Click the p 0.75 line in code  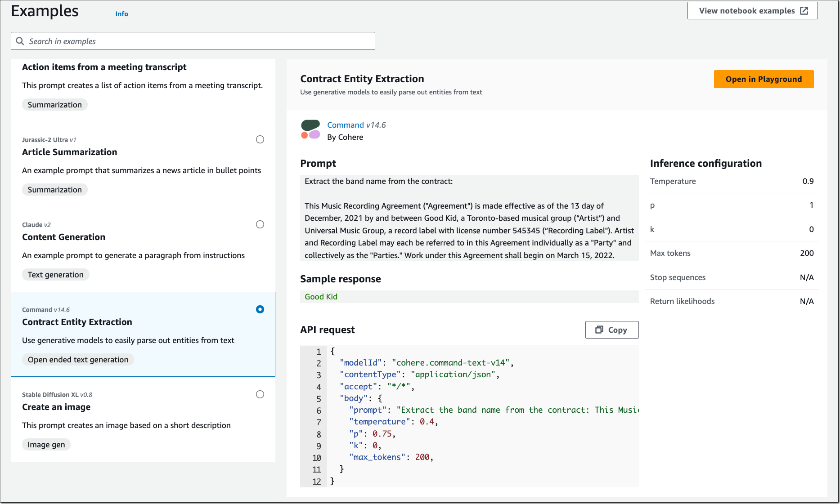tap(373, 434)
